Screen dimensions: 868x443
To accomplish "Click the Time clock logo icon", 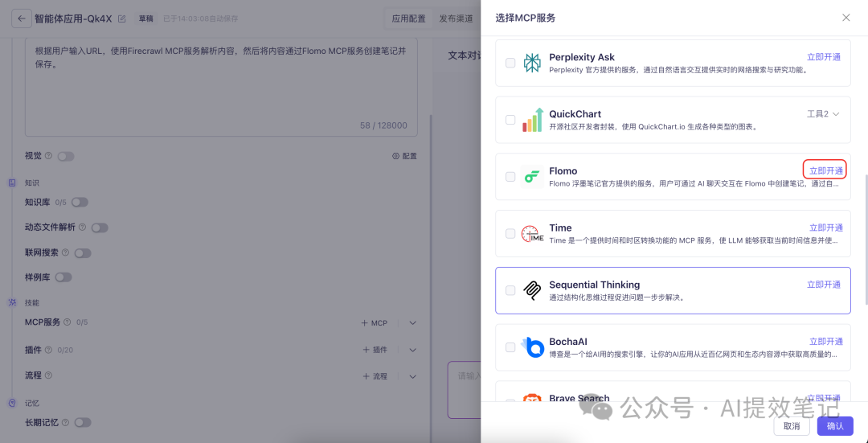I will coord(533,234).
